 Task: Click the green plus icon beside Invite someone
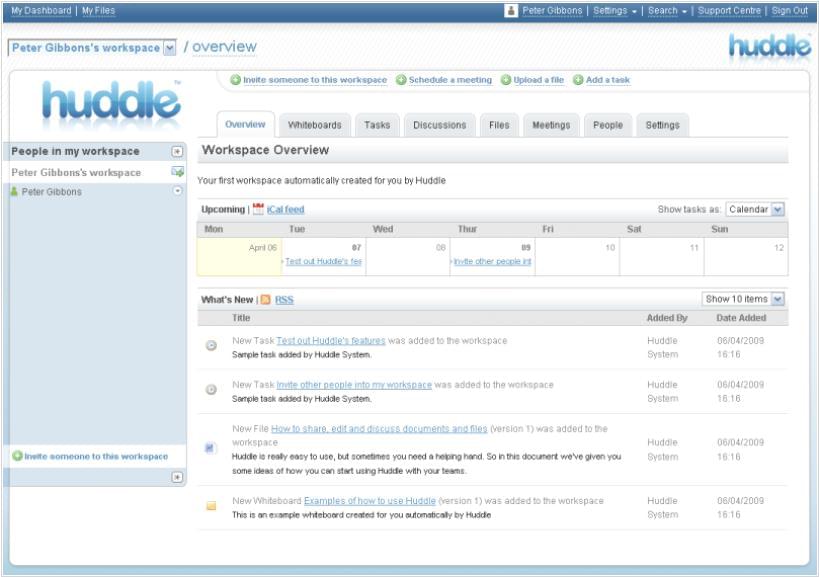[236, 80]
